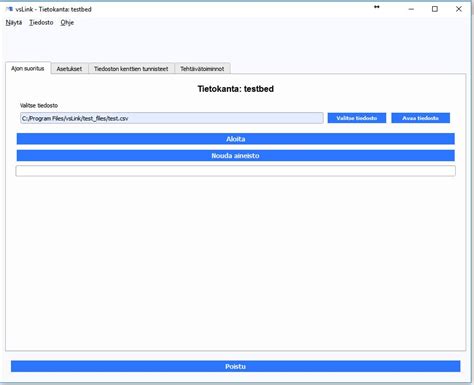The height and width of the screenshot is (385, 474).
Task: Click the Nouda aineisto button
Action: (235, 156)
